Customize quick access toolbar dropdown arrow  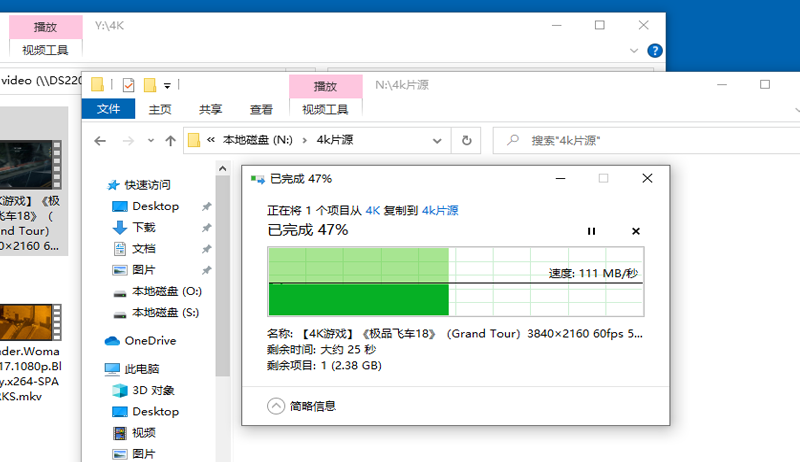point(167,86)
